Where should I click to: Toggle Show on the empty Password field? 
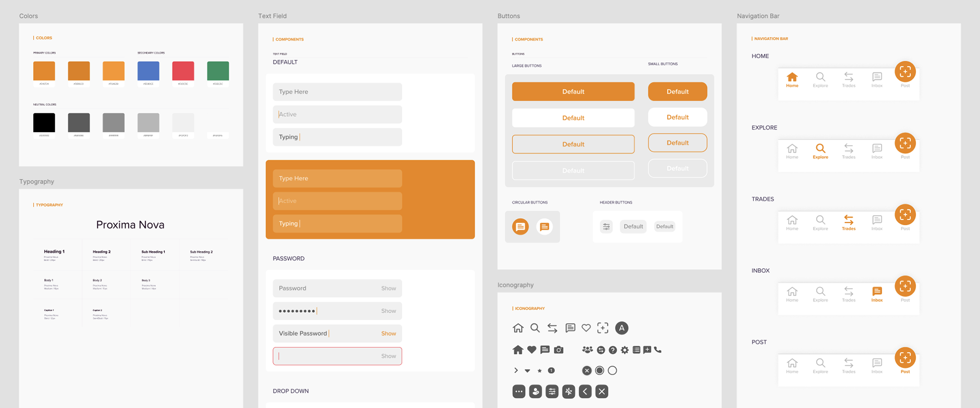pos(388,288)
